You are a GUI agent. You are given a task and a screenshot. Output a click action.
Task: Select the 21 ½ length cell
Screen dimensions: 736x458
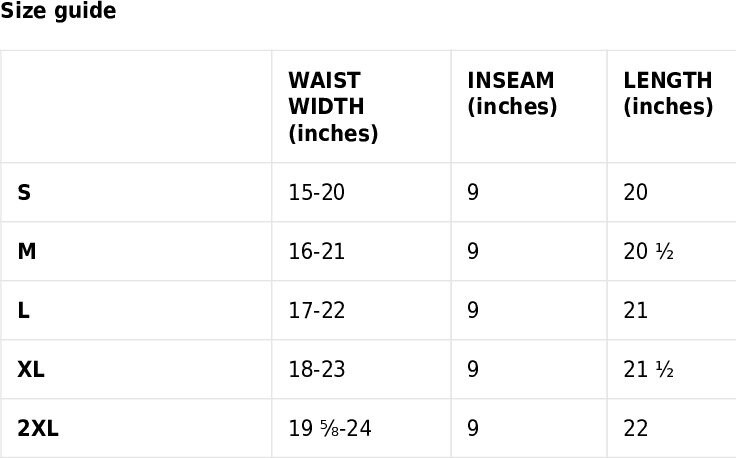pos(672,370)
